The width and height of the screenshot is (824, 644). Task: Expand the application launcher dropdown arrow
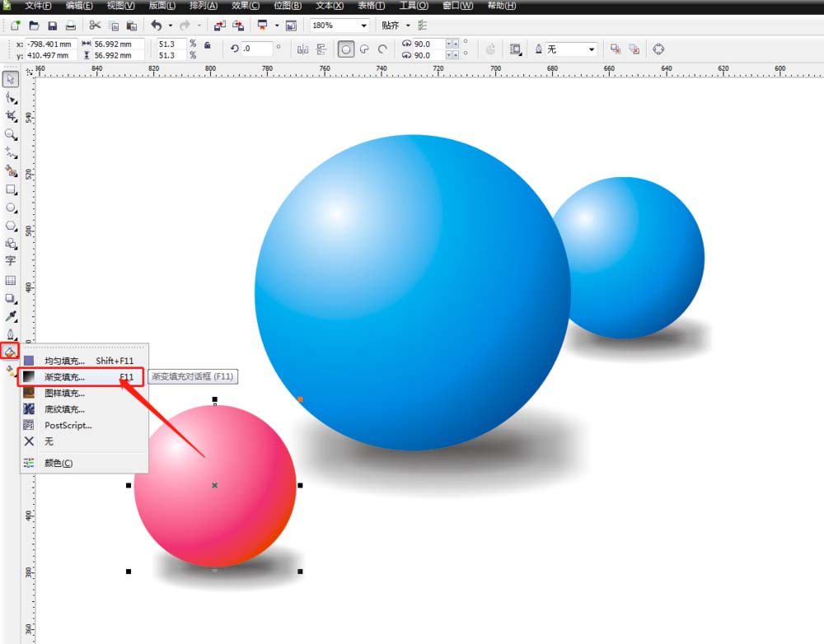tap(277, 26)
